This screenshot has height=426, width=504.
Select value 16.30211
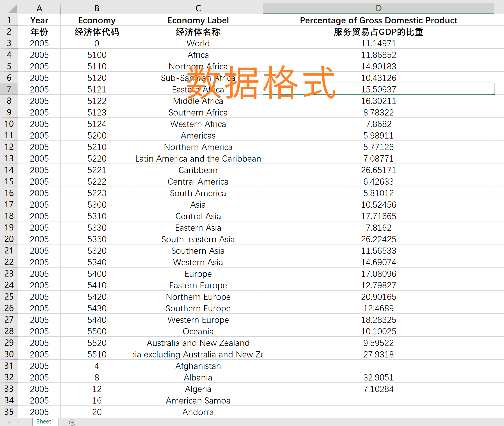click(x=378, y=101)
